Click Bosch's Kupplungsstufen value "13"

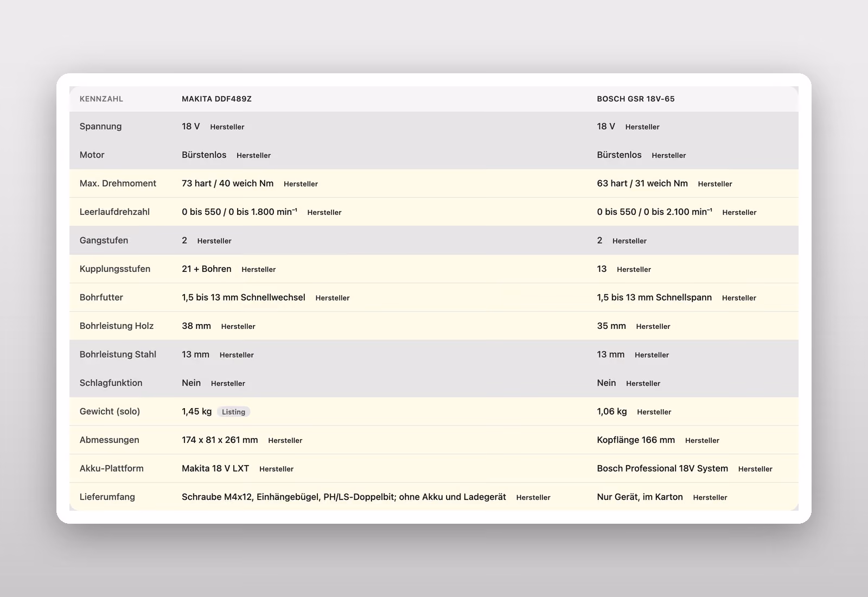(602, 269)
